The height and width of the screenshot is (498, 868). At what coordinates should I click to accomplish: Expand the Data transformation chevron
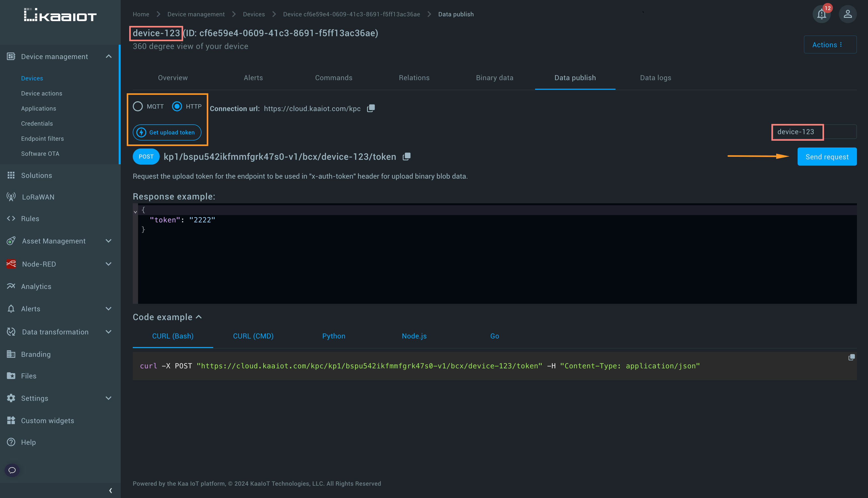109,332
